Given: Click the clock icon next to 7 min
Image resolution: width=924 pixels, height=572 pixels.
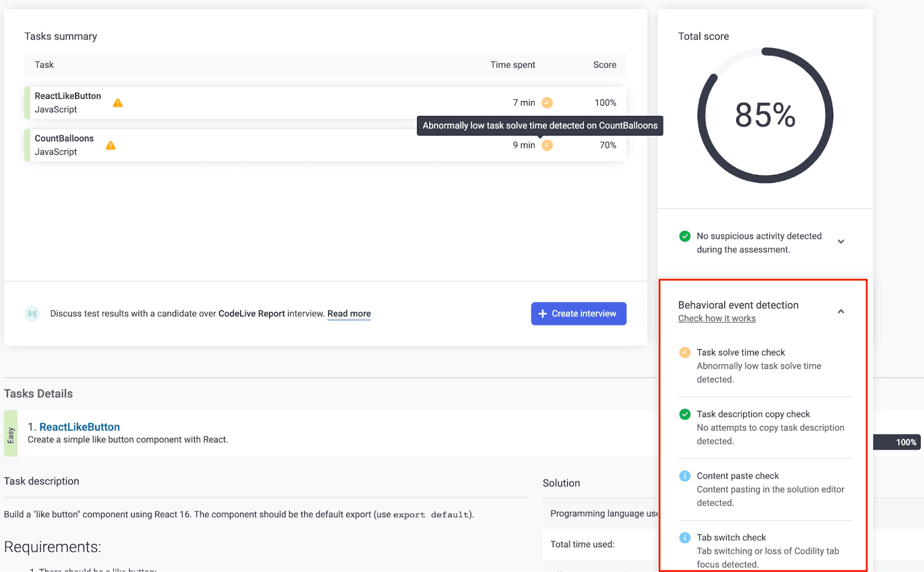Looking at the screenshot, I should tap(547, 103).
